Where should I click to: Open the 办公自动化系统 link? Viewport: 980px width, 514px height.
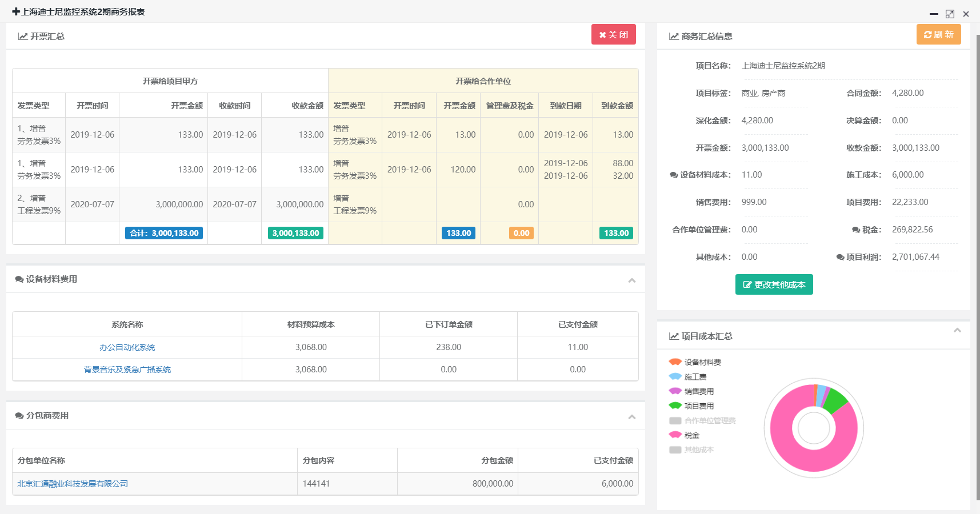click(127, 347)
